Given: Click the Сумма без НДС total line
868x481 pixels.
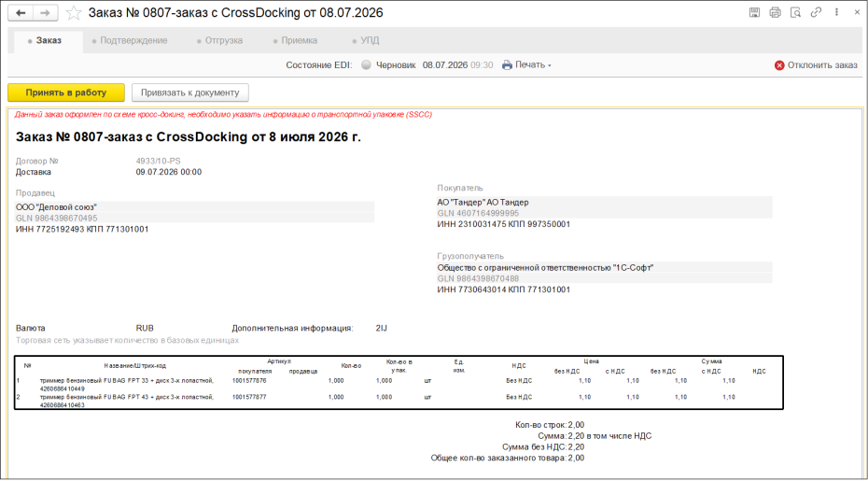Looking at the screenshot, I should pyautogui.click(x=543, y=447).
